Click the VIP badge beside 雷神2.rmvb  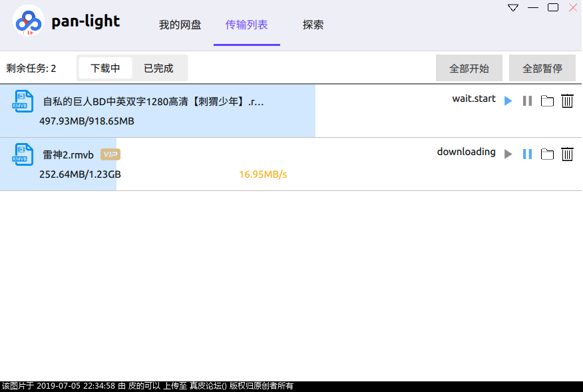pos(110,154)
